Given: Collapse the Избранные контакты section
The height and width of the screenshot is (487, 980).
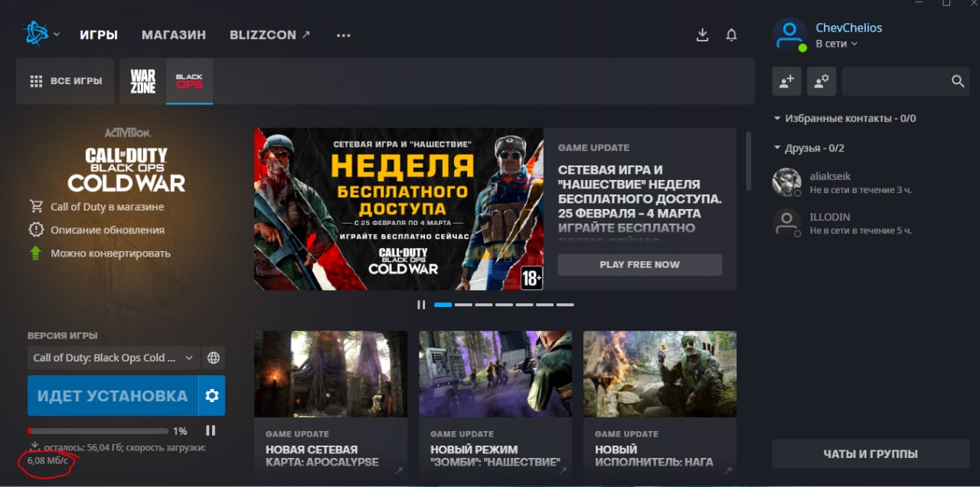Looking at the screenshot, I should (844, 119).
